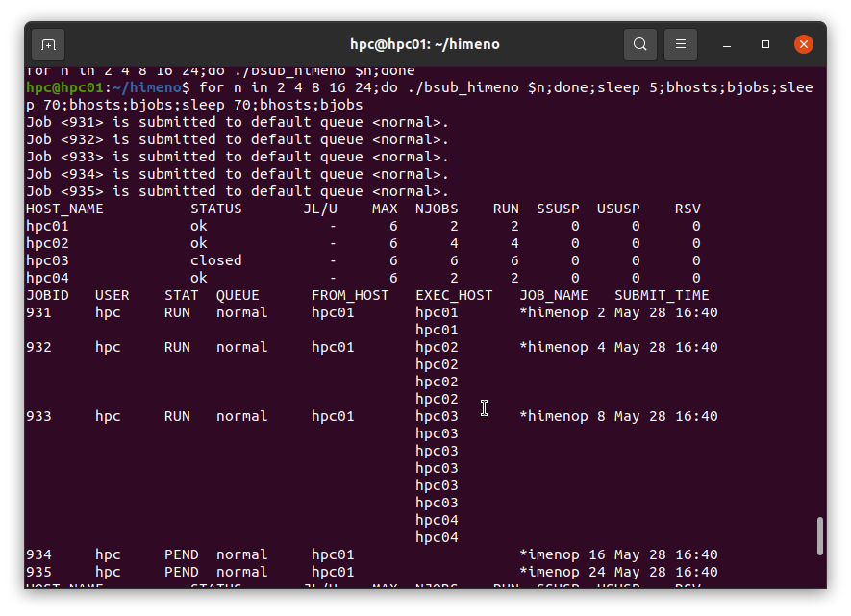Open a new terminal tab

click(48, 44)
